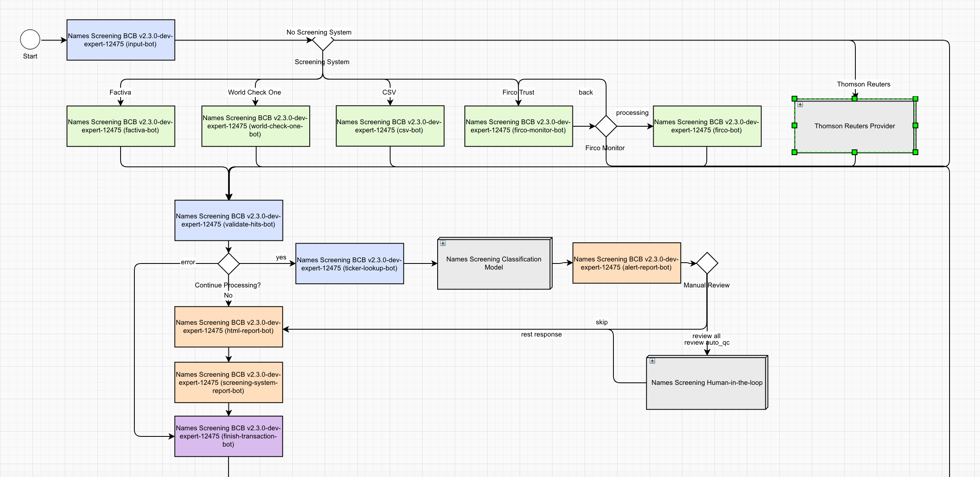Click the left-middle resize handle of Thomson Reuters Provider
The image size is (980, 477).
click(794, 125)
